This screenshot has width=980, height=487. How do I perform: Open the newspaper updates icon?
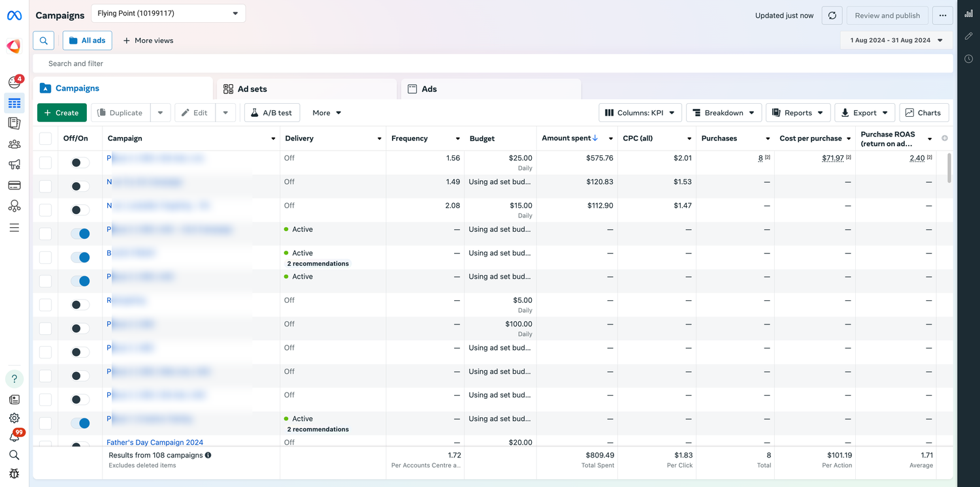click(14, 400)
